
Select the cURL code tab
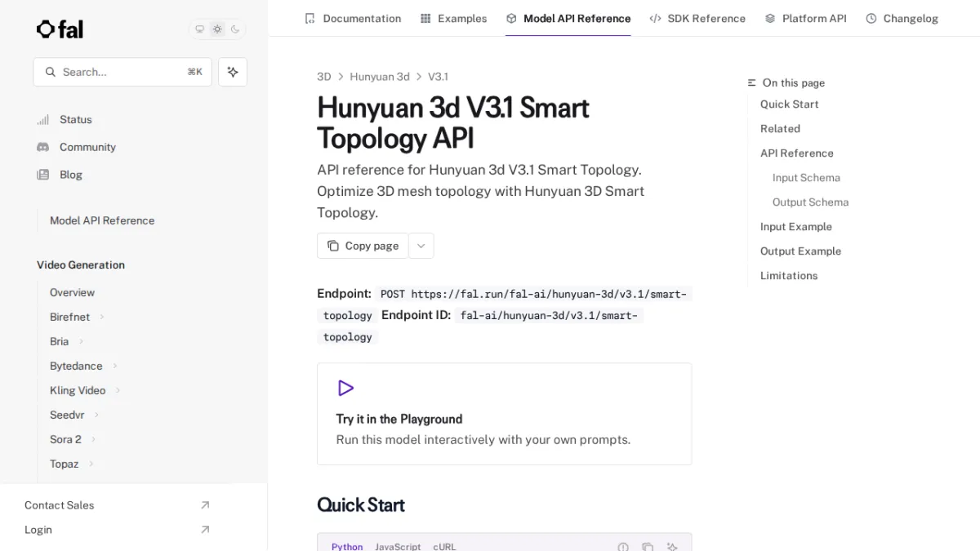coord(444,547)
